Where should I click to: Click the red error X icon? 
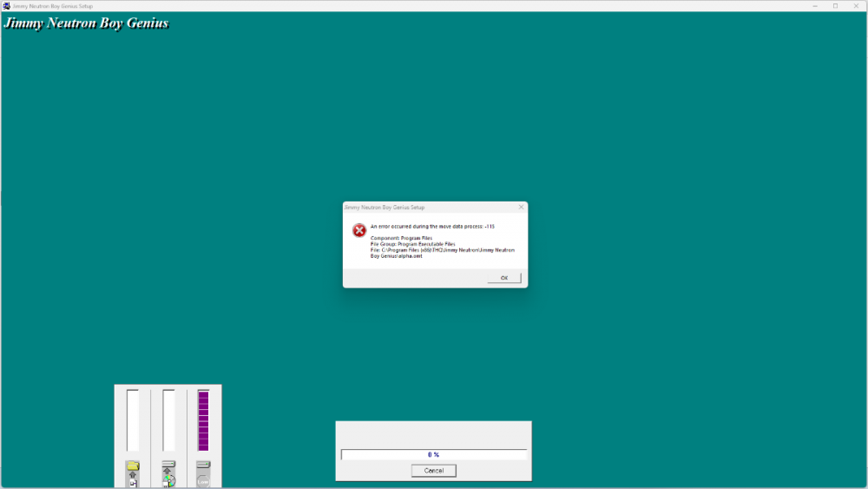tap(359, 230)
